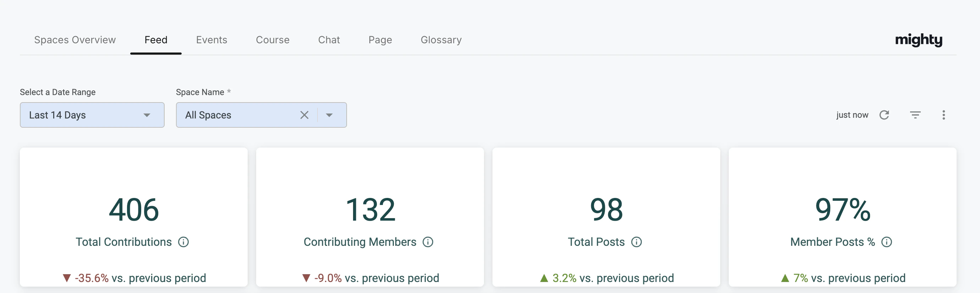The height and width of the screenshot is (293, 980).
Task: Open the filters icon
Action: tap(915, 115)
